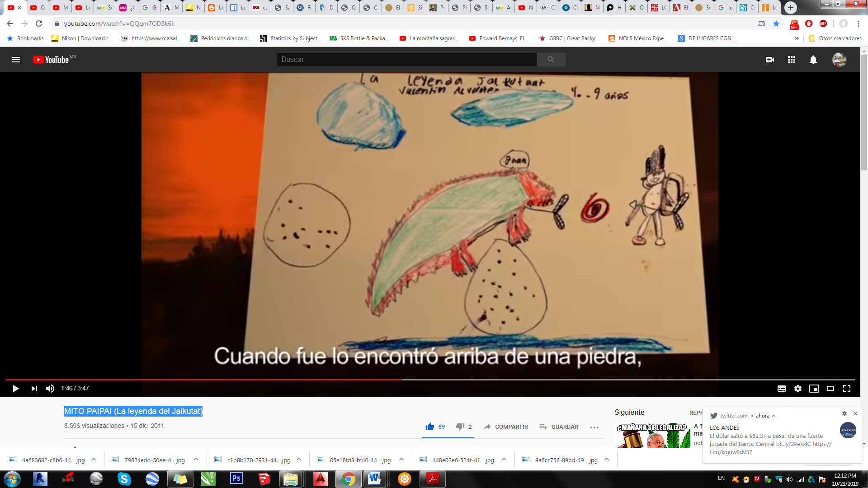Image resolution: width=868 pixels, height=488 pixels.
Task: Open Photoshop from the taskbar
Action: 236,479
